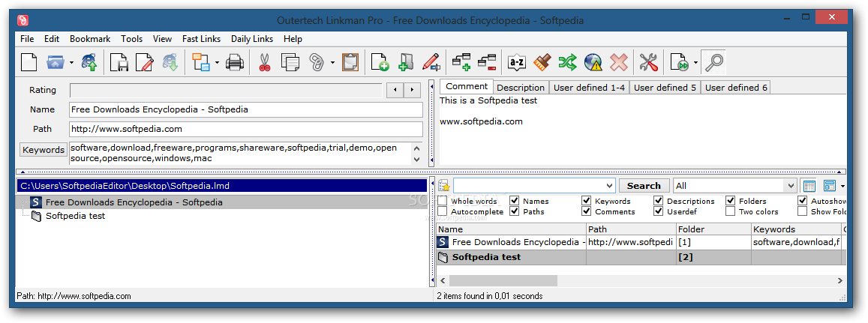Click the Add bookmark page plus icon
The height and width of the screenshot is (323, 868).
(380, 62)
